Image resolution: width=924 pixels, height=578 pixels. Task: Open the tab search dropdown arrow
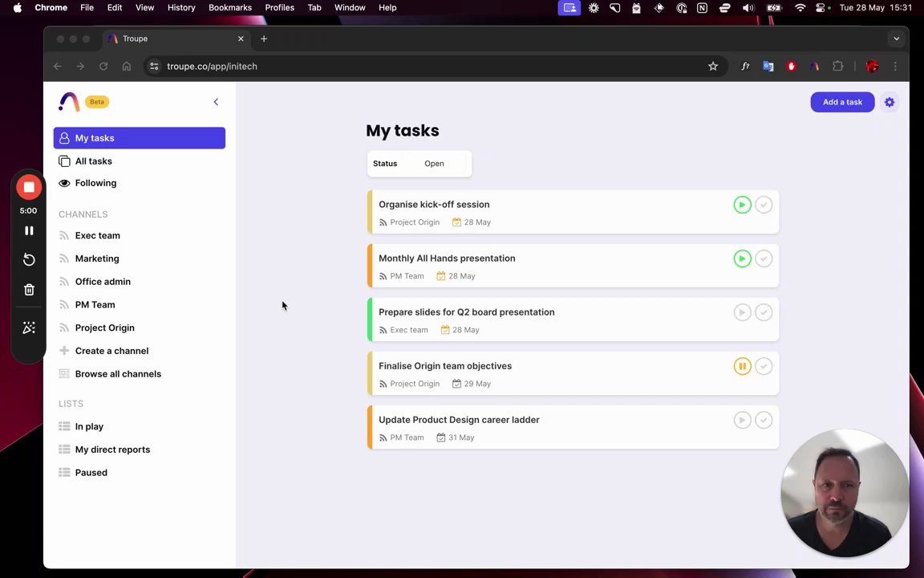(896, 39)
